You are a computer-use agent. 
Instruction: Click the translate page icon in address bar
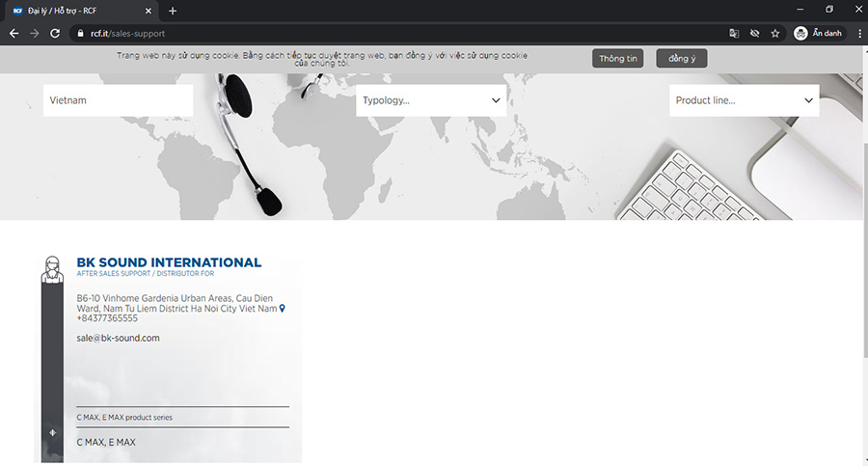click(x=734, y=33)
